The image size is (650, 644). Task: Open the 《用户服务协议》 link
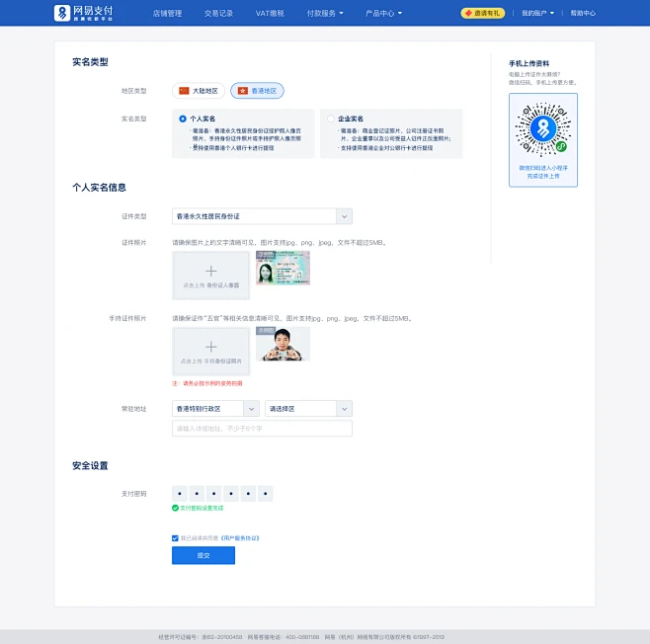click(236, 538)
